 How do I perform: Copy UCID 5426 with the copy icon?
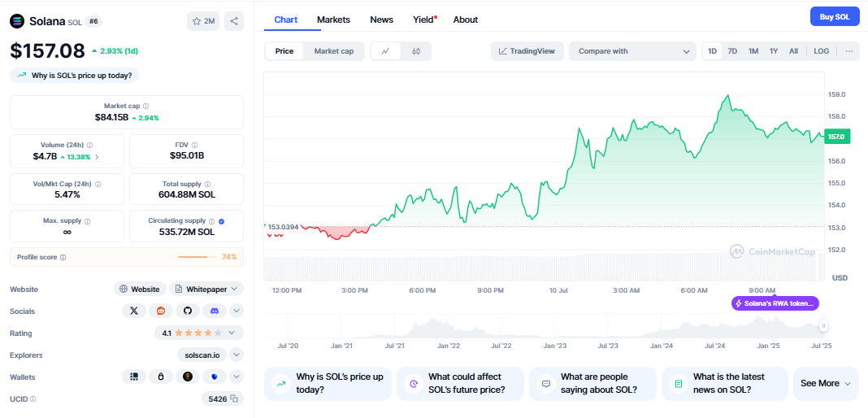(234, 398)
